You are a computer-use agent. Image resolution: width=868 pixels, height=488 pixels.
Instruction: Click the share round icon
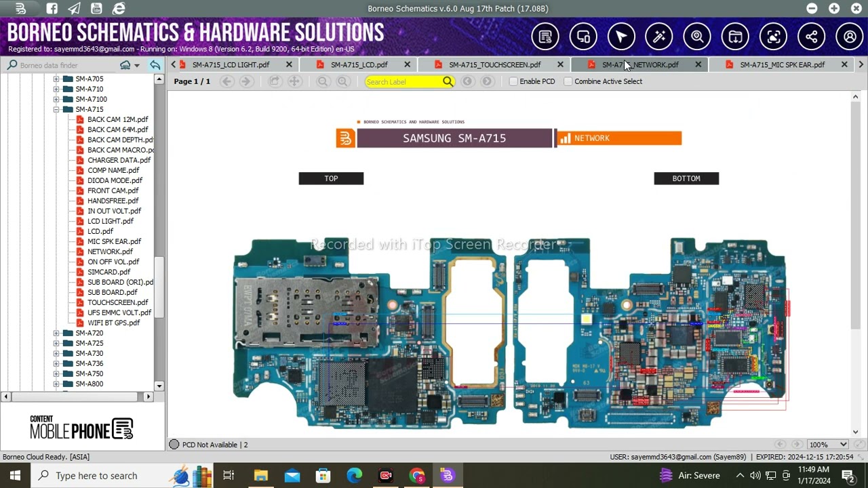pyautogui.click(x=811, y=37)
